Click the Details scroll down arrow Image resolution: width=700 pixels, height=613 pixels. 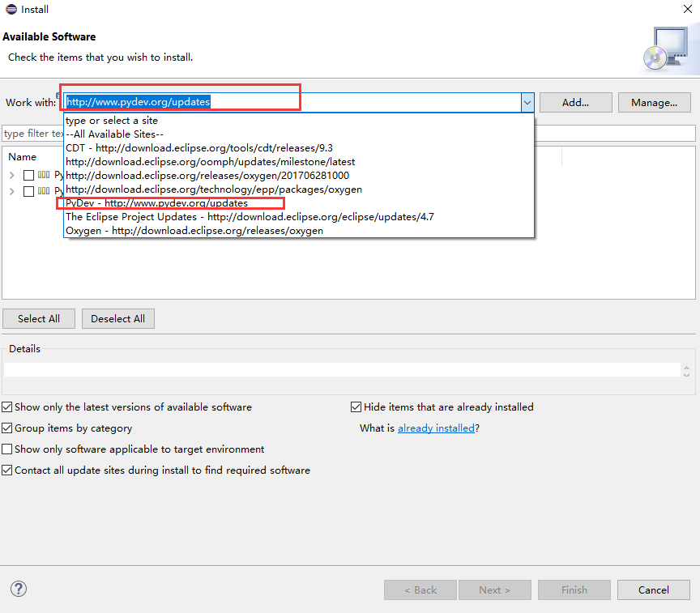[686, 374]
